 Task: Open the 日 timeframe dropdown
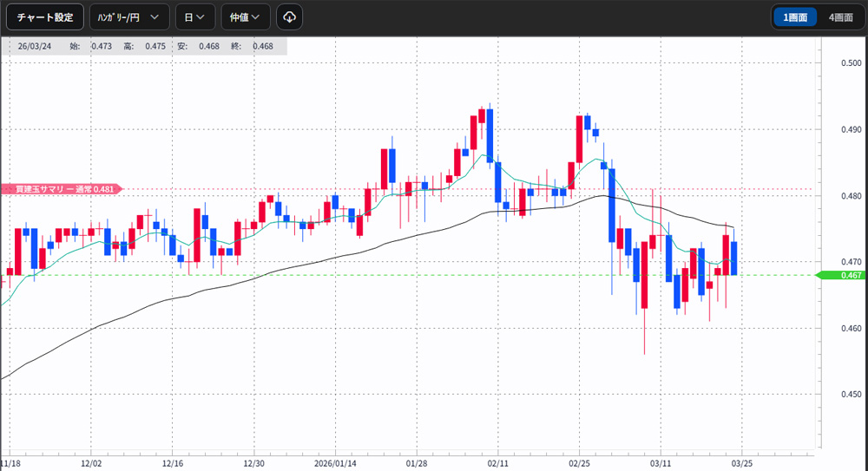click(194, 16)
